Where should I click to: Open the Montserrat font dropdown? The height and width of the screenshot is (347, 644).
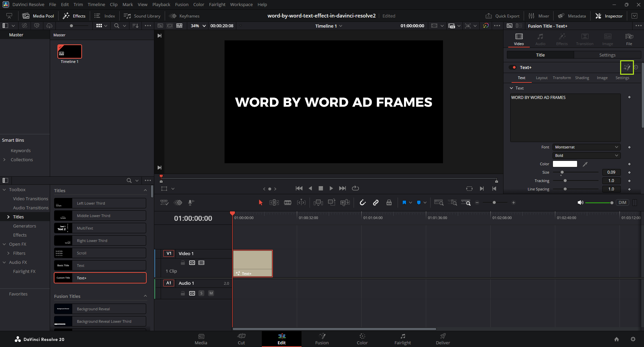[x=586, y=147]
